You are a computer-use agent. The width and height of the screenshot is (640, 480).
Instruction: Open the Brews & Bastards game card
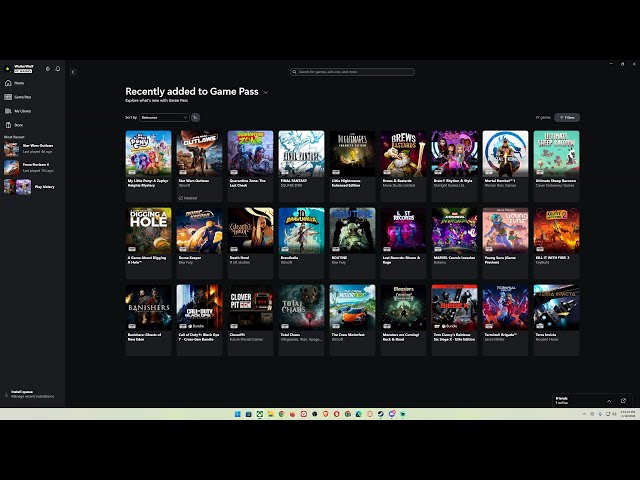(x=404, y=166)
